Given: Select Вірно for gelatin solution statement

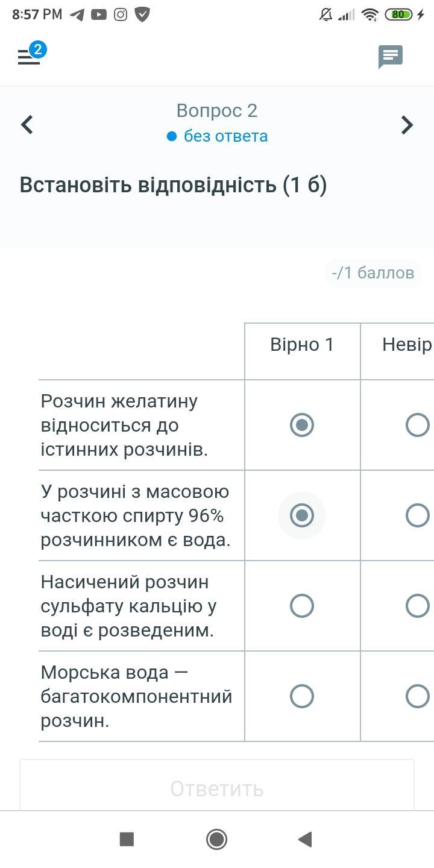Looking at the screenshot, I should (302, 425).
